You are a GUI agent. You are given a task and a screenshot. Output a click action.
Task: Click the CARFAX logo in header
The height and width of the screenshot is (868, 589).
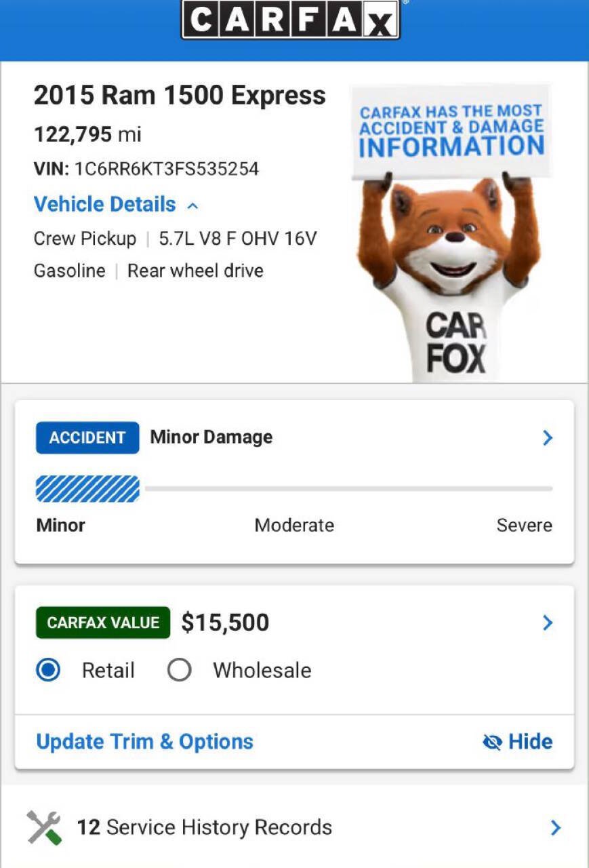pos(291,20)
